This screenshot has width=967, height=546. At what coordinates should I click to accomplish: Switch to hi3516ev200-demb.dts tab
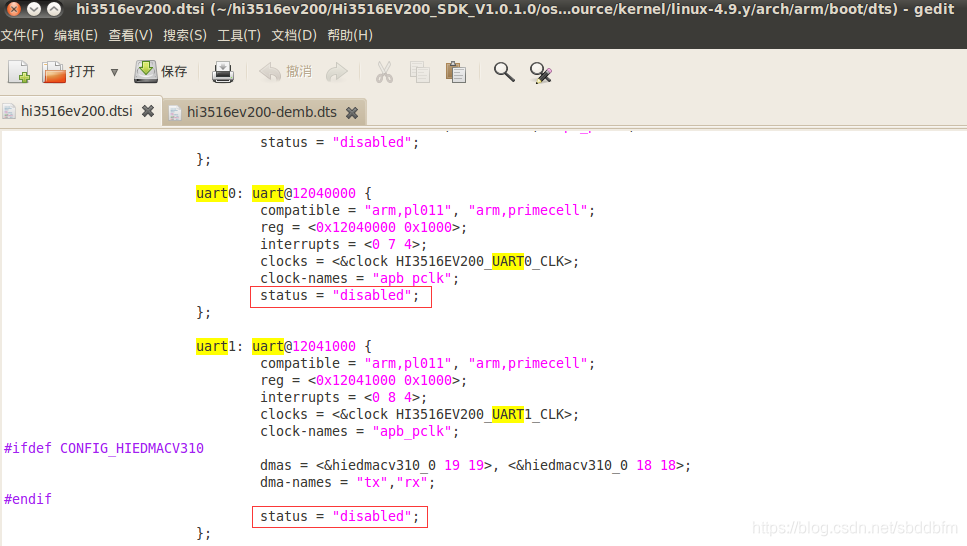coord(261,112)
